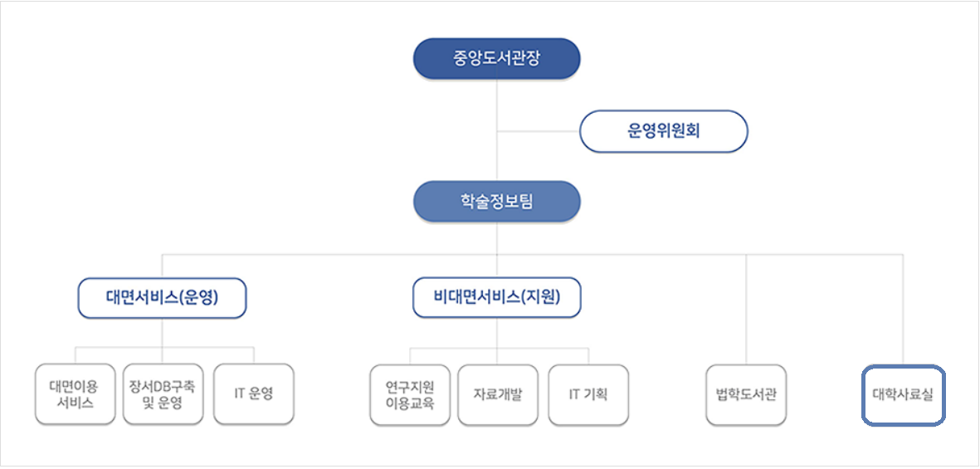Viewport: 980px width, 469px height.
Task: Click vertical line between 운영위원회 junction and 학술정보팀
Action: coord(497,156)
